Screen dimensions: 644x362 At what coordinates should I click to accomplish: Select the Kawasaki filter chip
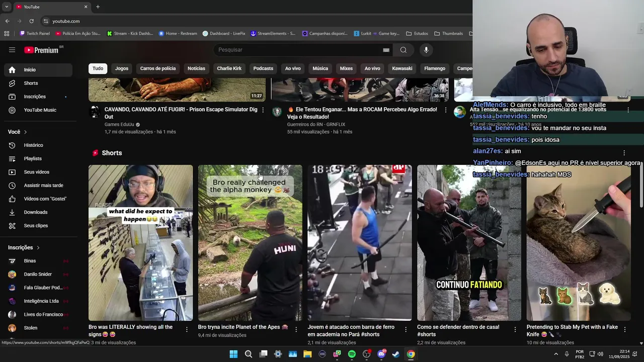click(402, 68)
